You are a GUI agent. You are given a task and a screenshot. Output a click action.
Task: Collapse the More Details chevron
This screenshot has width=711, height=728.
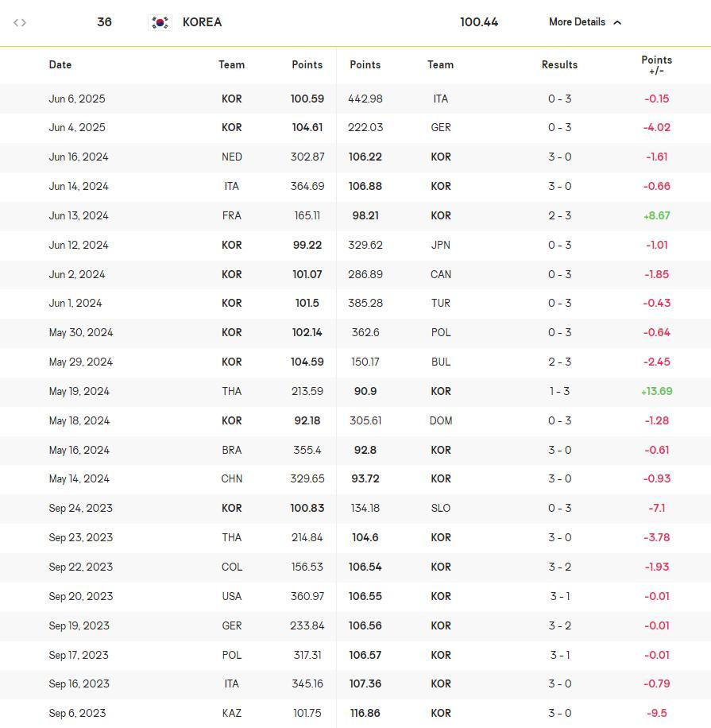pyautogui.click(x=618, y=22)
